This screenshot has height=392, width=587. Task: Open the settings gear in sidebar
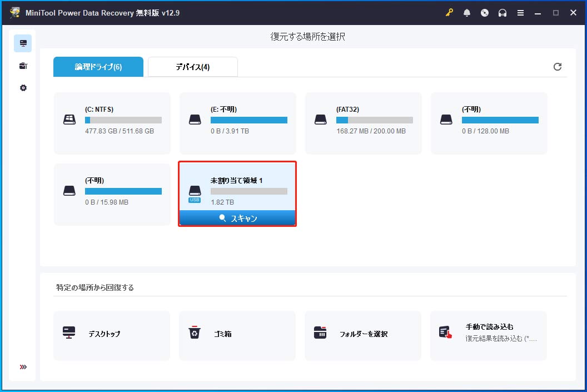pos(23,88)
